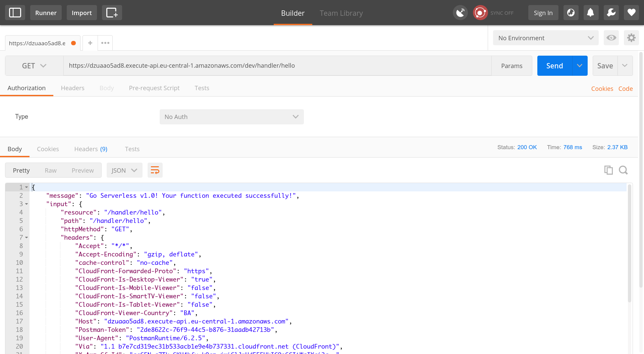Image resolution: width=644 pixels, height=354 pixels.
Task: Toggle line wrap in response viewer
Action: [x=155, y=170]
